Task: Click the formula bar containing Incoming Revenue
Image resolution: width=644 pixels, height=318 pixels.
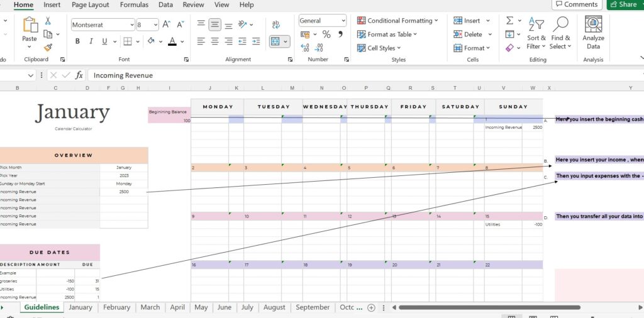Action: click(x=314, y=75)
